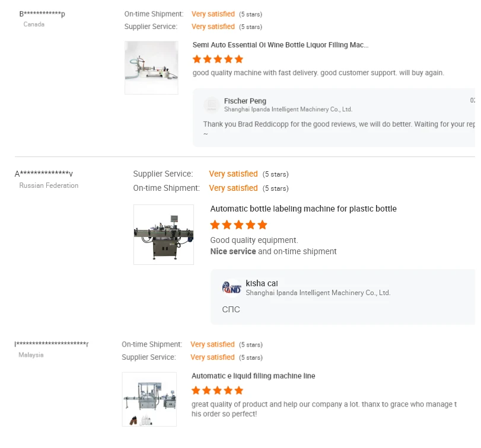Click the 'СПС' supplier reply text

tap(231, 309)
